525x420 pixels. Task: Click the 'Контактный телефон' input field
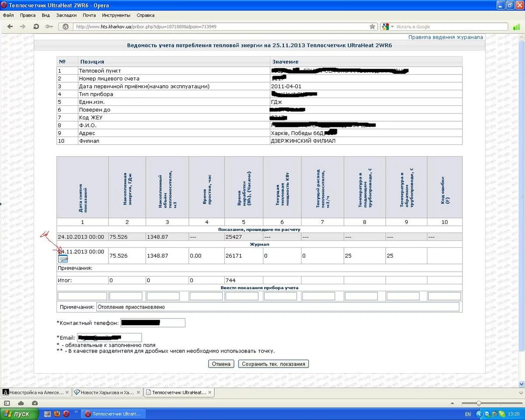pyautogui.click(x=153, y=323)
